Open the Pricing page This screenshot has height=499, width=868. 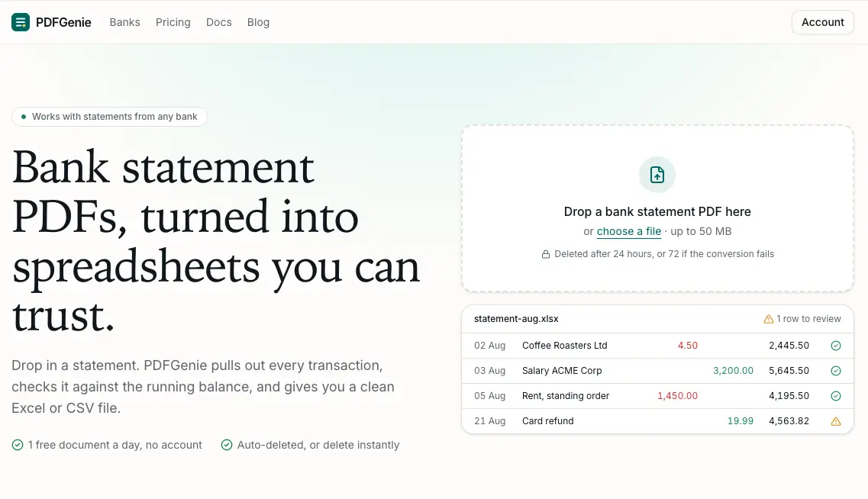pos(173,22)
